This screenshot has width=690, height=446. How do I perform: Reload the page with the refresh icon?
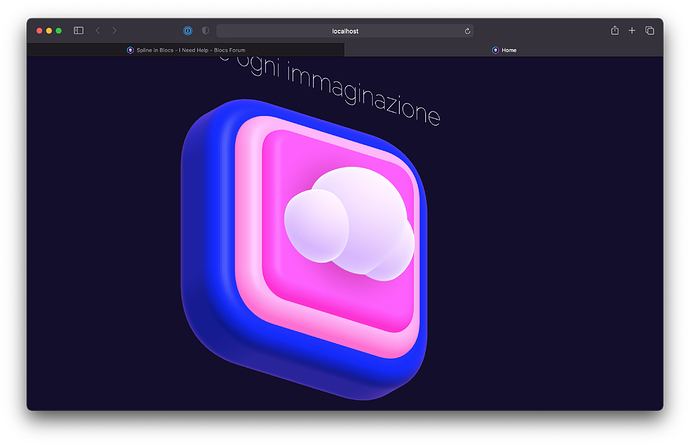point(467,31)
